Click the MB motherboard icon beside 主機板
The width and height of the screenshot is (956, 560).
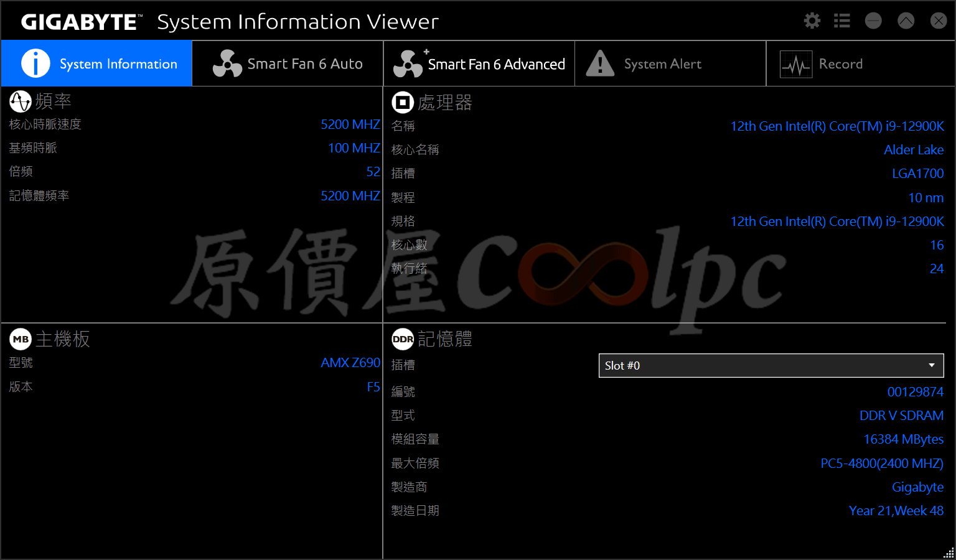point(21,339)
